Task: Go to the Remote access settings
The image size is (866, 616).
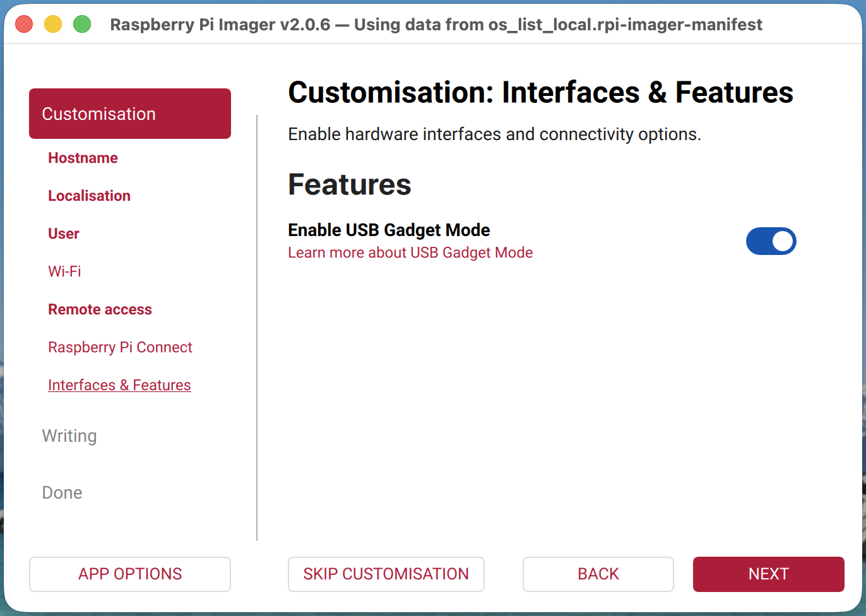Action: coord(100,309)
